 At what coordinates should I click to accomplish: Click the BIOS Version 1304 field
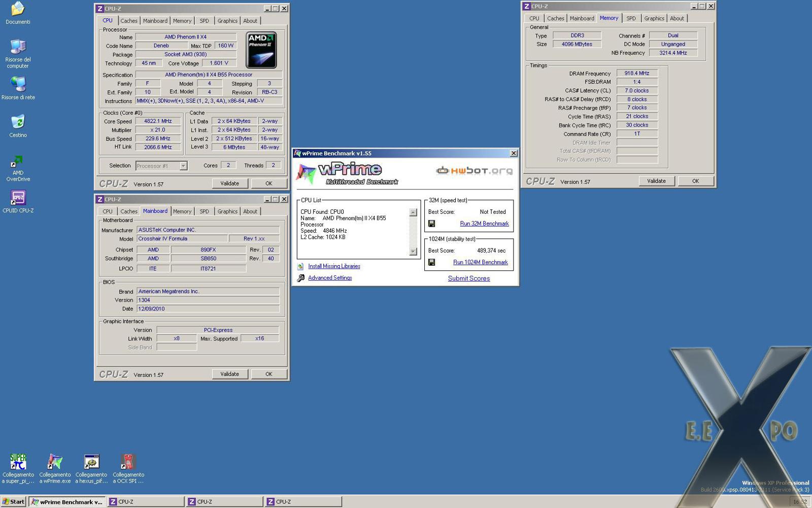pyautogui.click(x=208, y=300)
